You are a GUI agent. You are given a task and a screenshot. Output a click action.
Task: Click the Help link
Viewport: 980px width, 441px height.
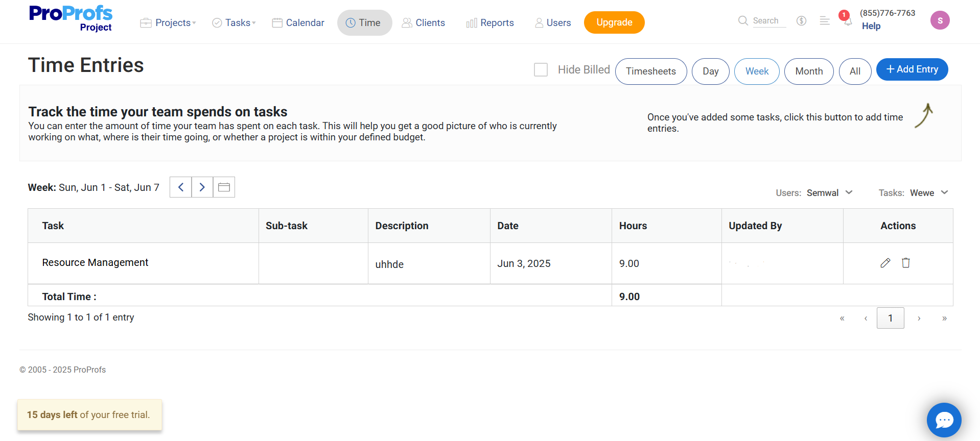pyautogui.click(x=871, y=26)
